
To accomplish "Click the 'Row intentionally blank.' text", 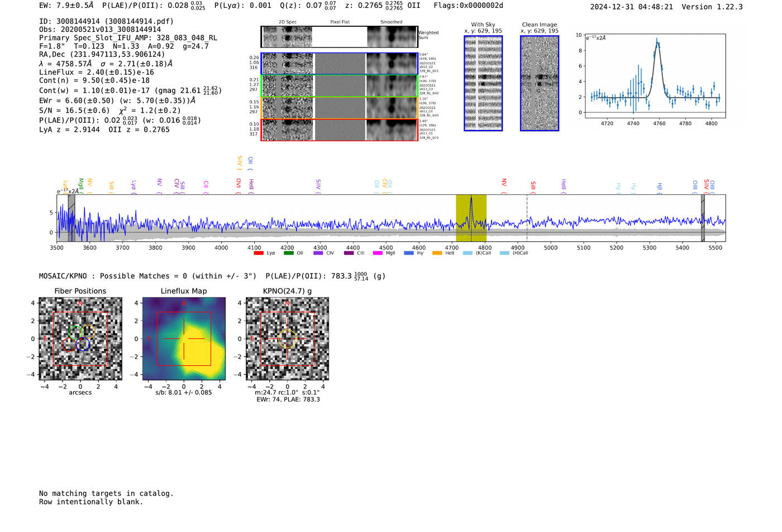I will click(x=91, y=502).
